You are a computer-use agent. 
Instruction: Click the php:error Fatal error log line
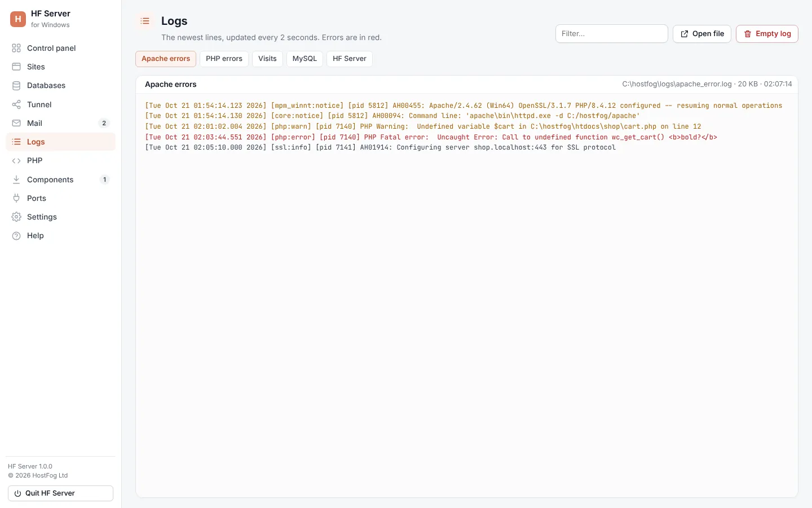pos(431,137)
